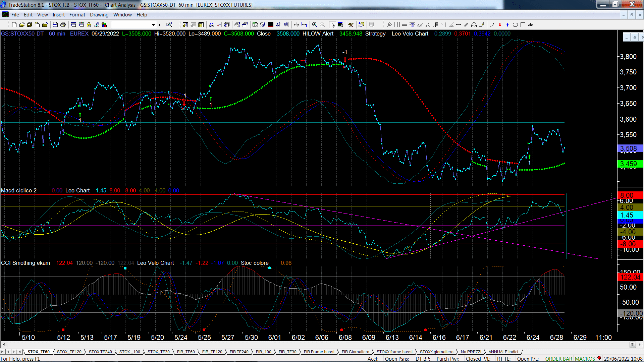The width and height of the screenshot is (644, 362).
Task: Click the save all diskettes icon
Action: (x=30, y=25)
